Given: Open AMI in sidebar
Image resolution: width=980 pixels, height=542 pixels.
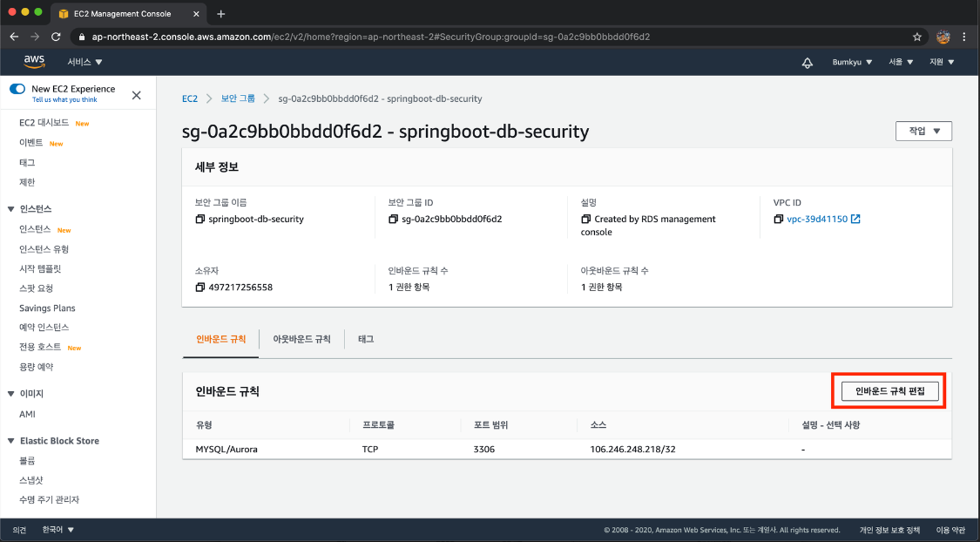Looking at the screenshot, I should [x=28, y=414].
